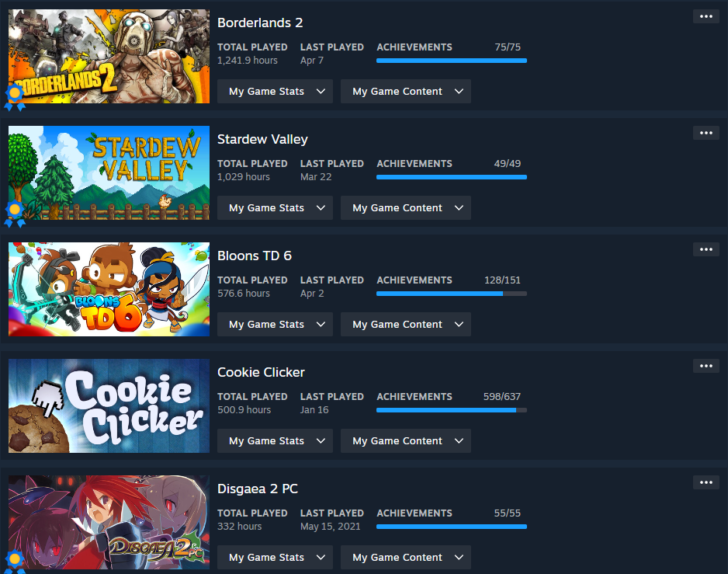Screen dimensions: 728x574
Task: Open the three-dot menu for Cookie Clicker
Action: coord(705,366)
